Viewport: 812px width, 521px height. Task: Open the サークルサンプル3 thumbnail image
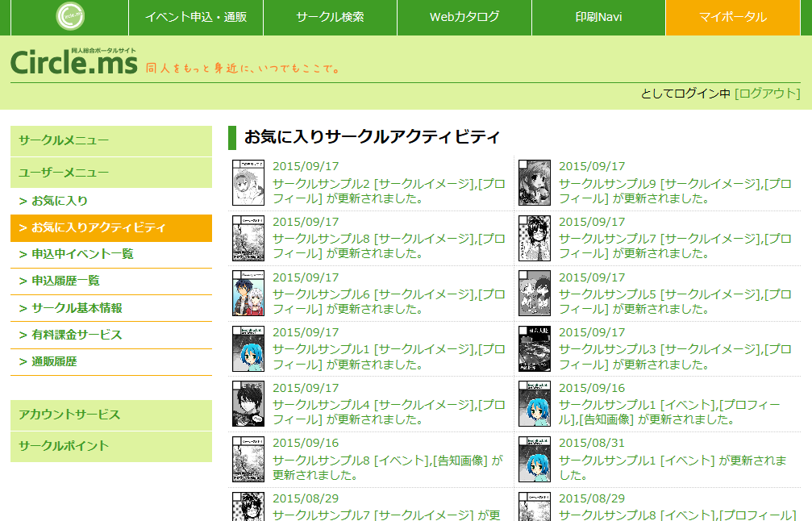[x=535, y=348]
